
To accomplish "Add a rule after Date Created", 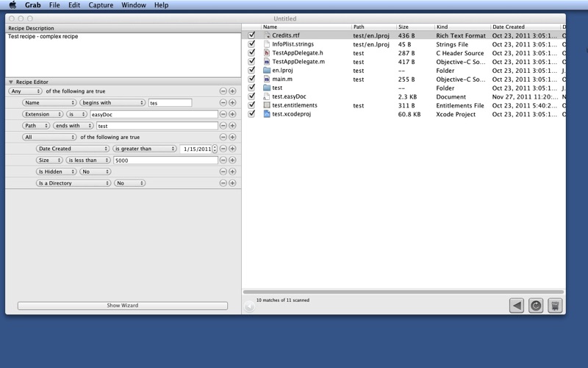I will point(232,149).
